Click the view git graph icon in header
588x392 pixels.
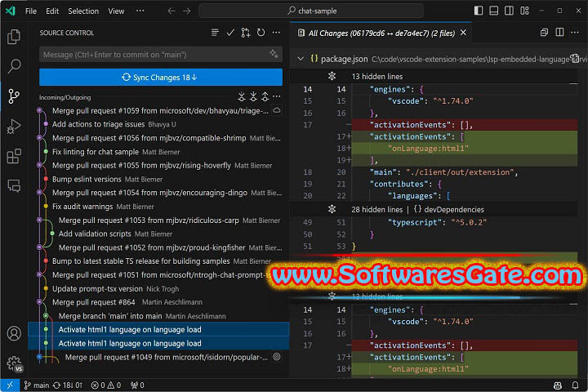point(246,33)
